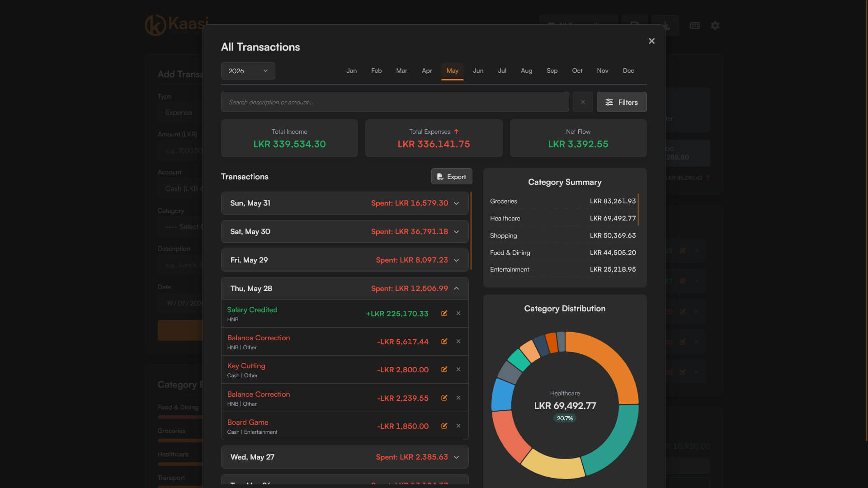Click the keyboard icon in Kaasi header

click(x=694, y=26)
